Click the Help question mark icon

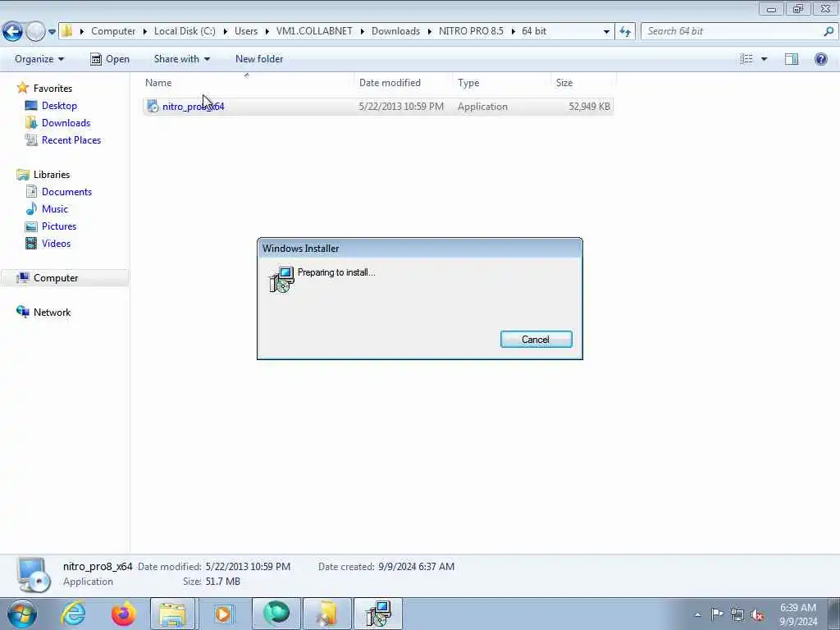[820, 59]
